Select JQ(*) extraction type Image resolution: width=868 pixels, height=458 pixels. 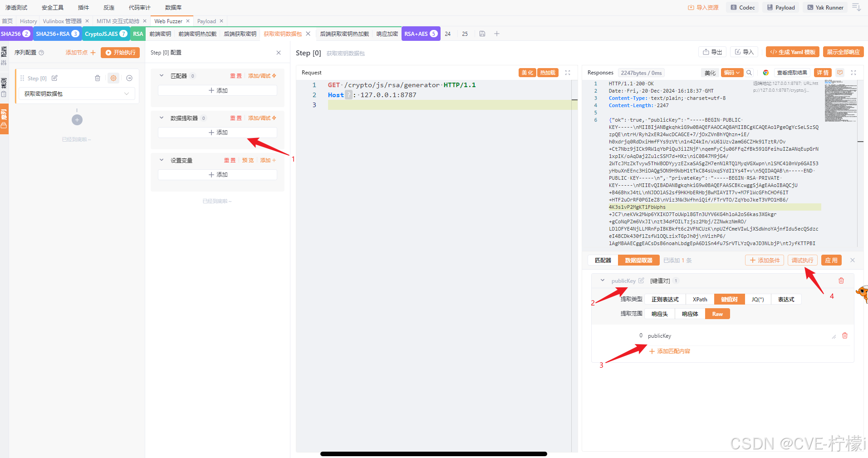click(758, 300)
